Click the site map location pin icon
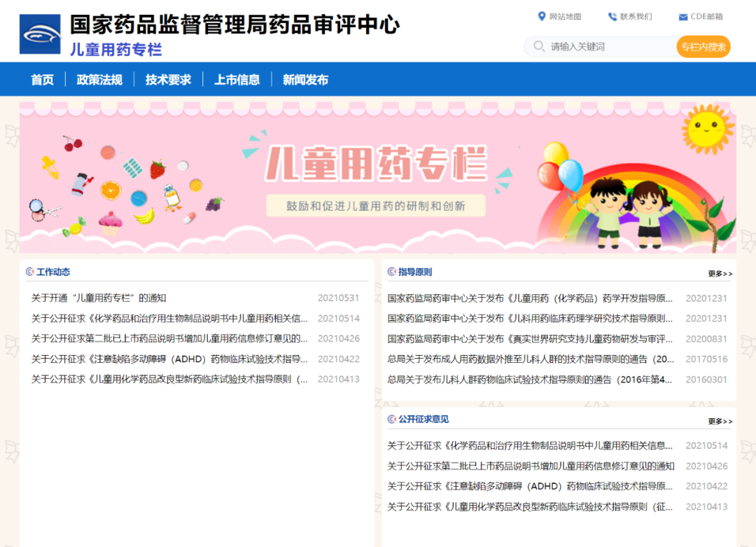 pos(541,16)
